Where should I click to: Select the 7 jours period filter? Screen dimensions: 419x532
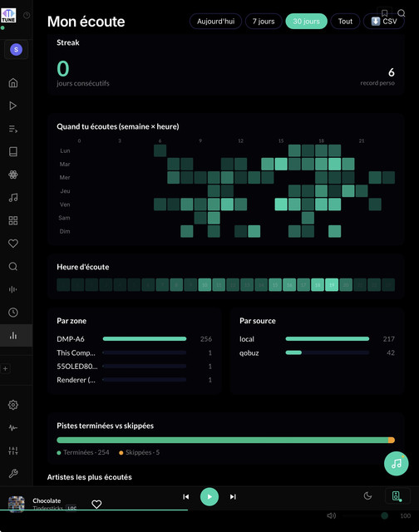point(264,22)
